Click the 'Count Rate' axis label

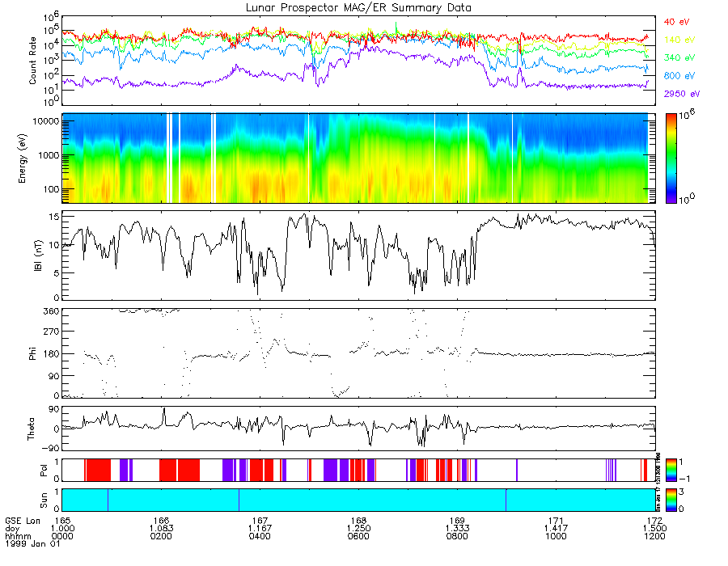[x=32, y=61]
